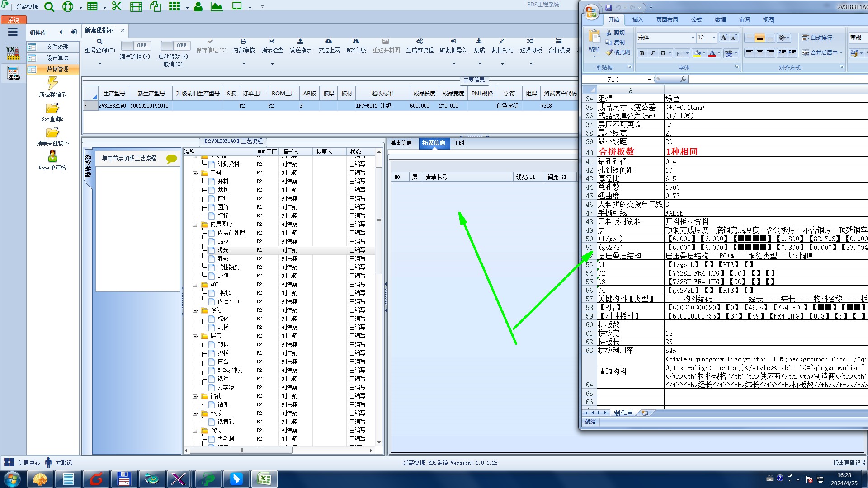The height and width of the screenshot is (488, 868).
Task: Click 信息中心 in status bar
Action: [23, 463]
